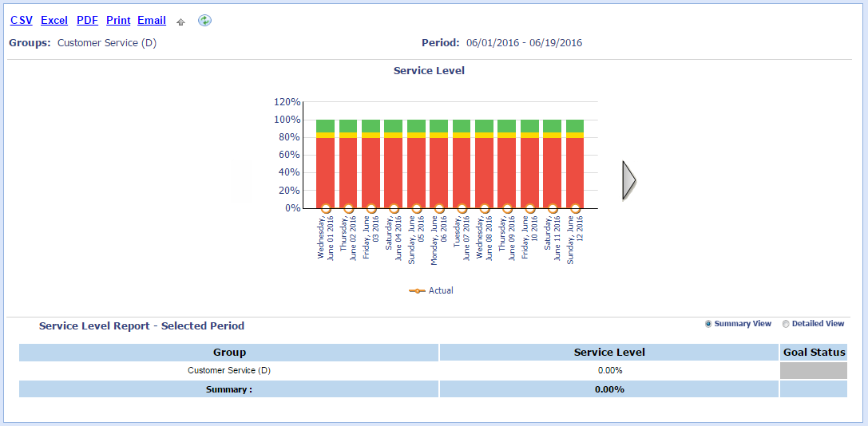Click the data point marker for June 06
The image size is (868, 426).
point(438,209)
